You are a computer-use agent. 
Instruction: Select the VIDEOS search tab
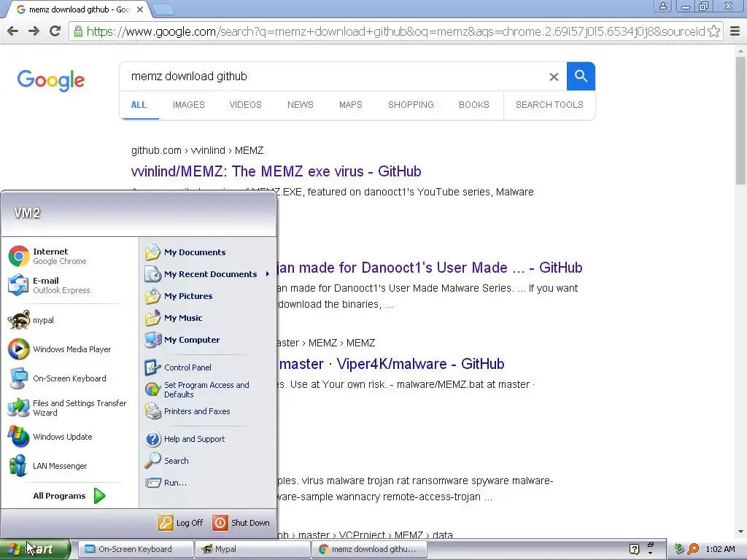(x=245, y=105)
